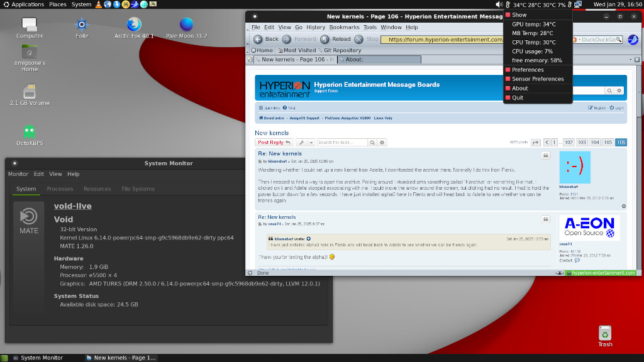Choose Show in the sensors popup menu
Screen dimensions: 644x362
(538, 15)
